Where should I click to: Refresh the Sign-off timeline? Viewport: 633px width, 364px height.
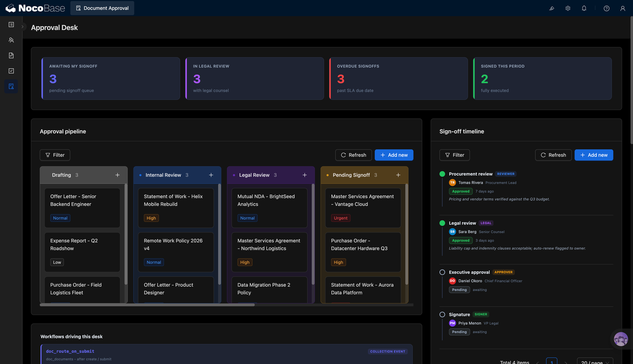(553, 155)
